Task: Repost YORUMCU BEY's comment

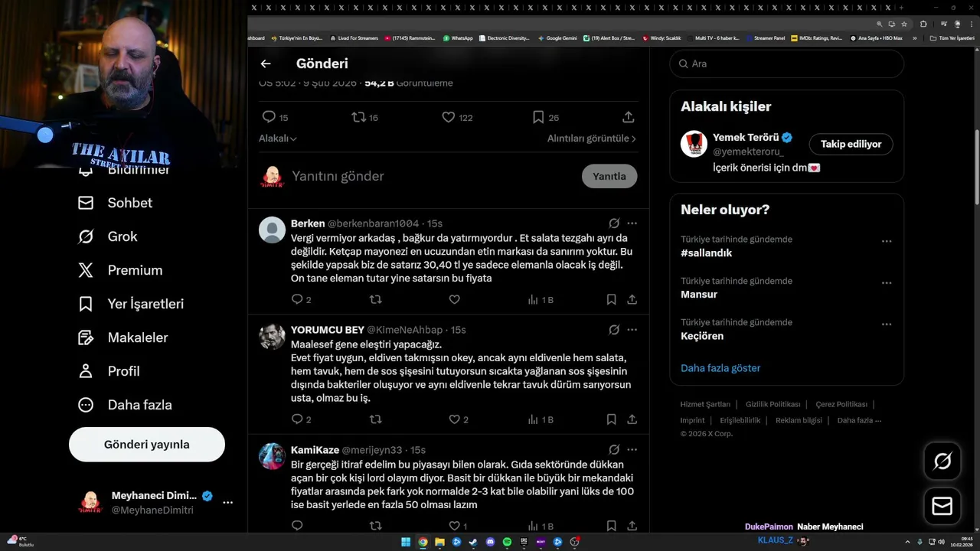Action: [x=375, y=419]
